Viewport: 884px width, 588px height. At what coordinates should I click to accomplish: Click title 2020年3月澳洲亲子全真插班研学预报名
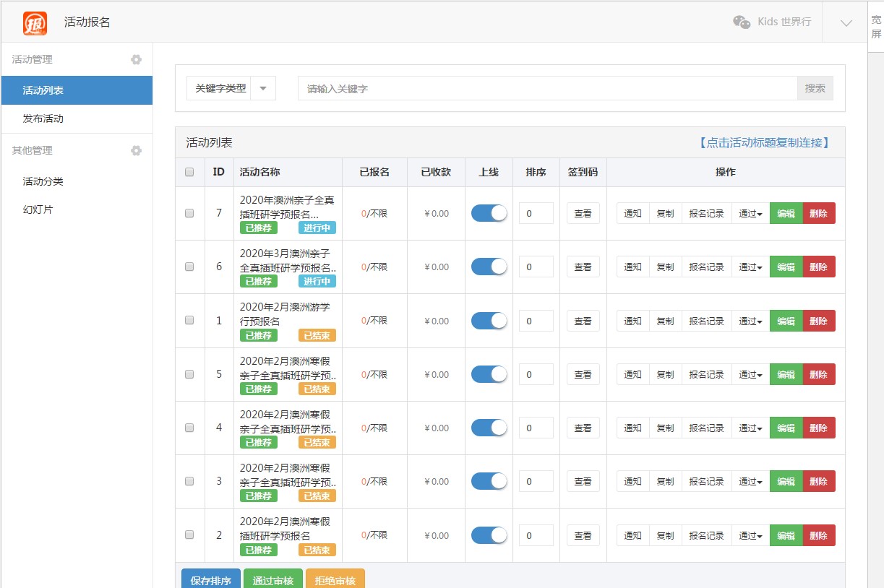288,260
